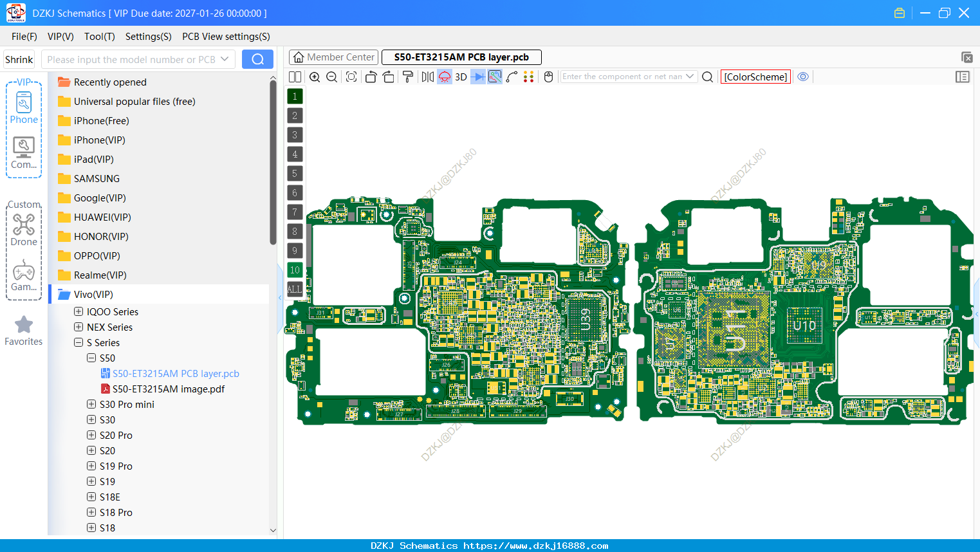This screenshot has height=552, width=980.
Task: Toggle the diode symbol tool
Action: (478, 77)
